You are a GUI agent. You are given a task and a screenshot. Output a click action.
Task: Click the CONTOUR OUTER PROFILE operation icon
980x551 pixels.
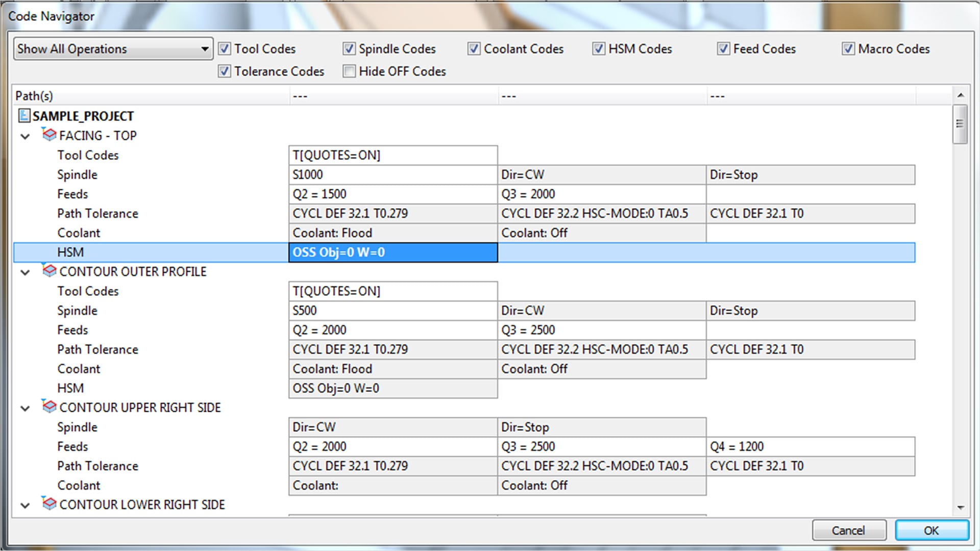49,271
